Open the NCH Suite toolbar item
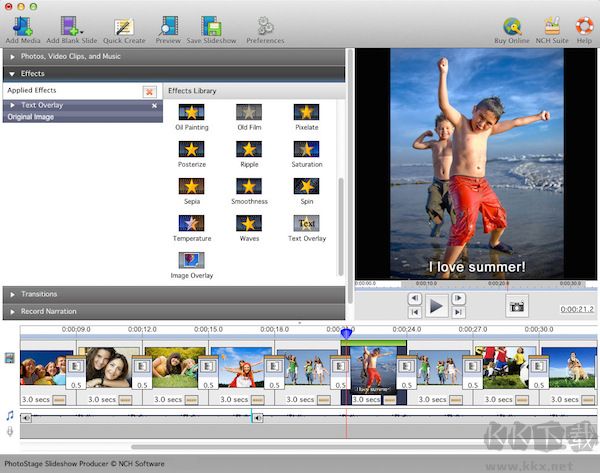600x473 pixels. click(x=551, y=26)
